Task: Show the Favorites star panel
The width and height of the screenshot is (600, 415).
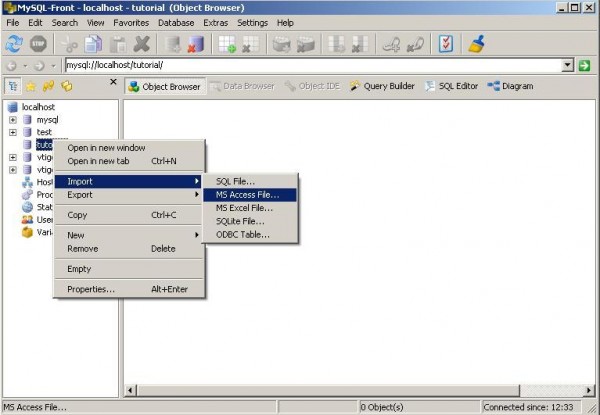Action: 31,86
